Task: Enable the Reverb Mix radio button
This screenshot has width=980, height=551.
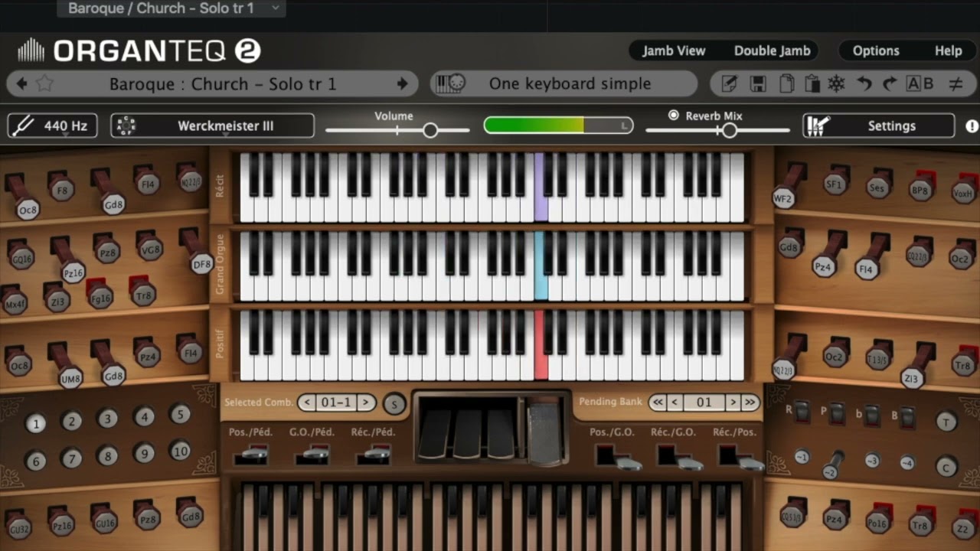Action: tap(674, 116)
